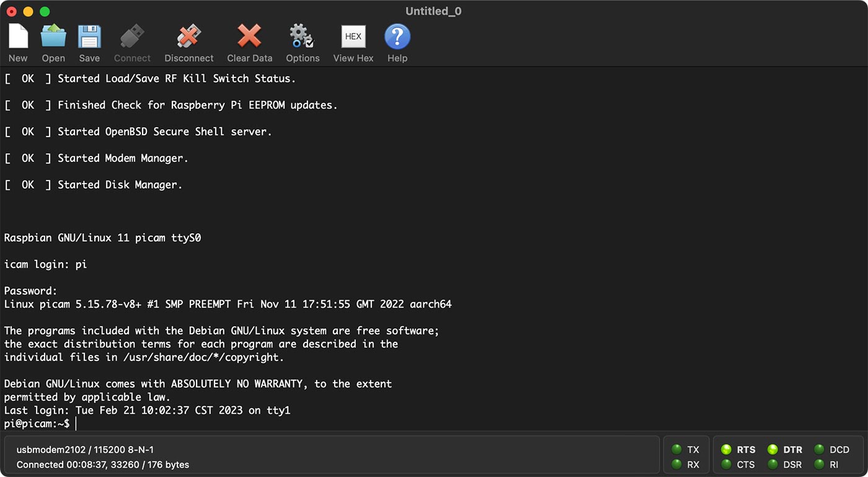Viewport: 868px width, 477px height.
Task: Click the RX activity indicator
Action: (x=676, y=465)
